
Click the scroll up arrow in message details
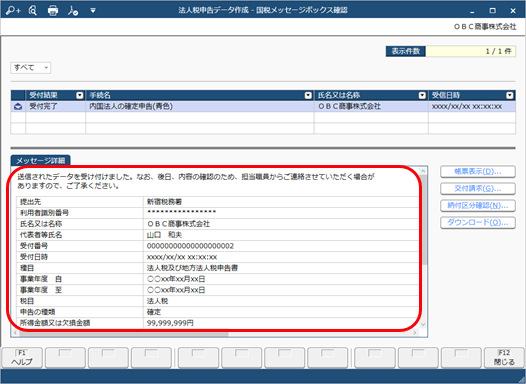(x=423, y=171)
